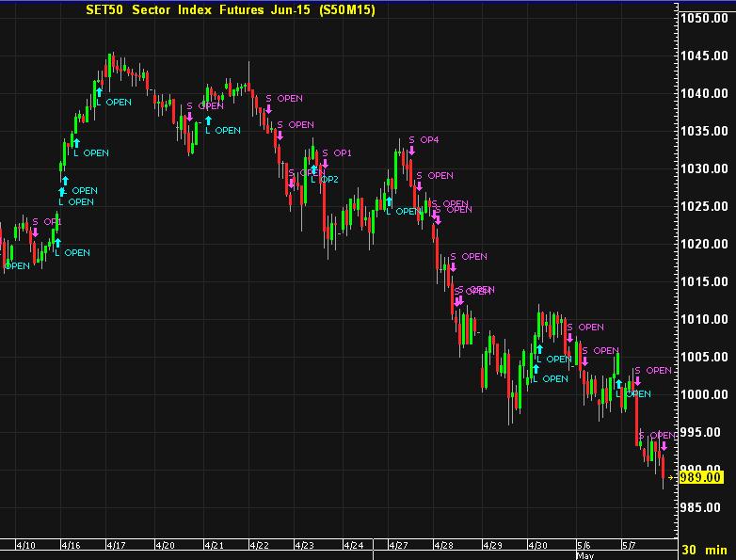Click the 1050.00 price axis label
This screenshot has height=560, width=736.
point(706,19)
